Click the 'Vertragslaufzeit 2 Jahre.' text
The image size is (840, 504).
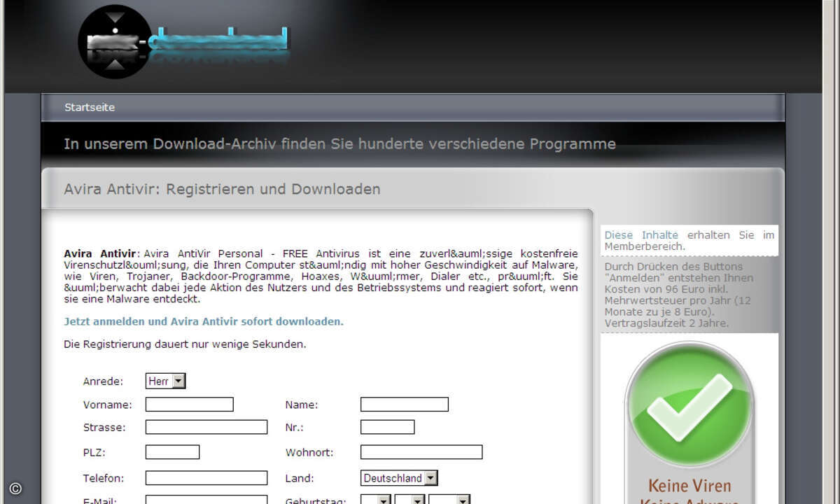pos(666,323)
